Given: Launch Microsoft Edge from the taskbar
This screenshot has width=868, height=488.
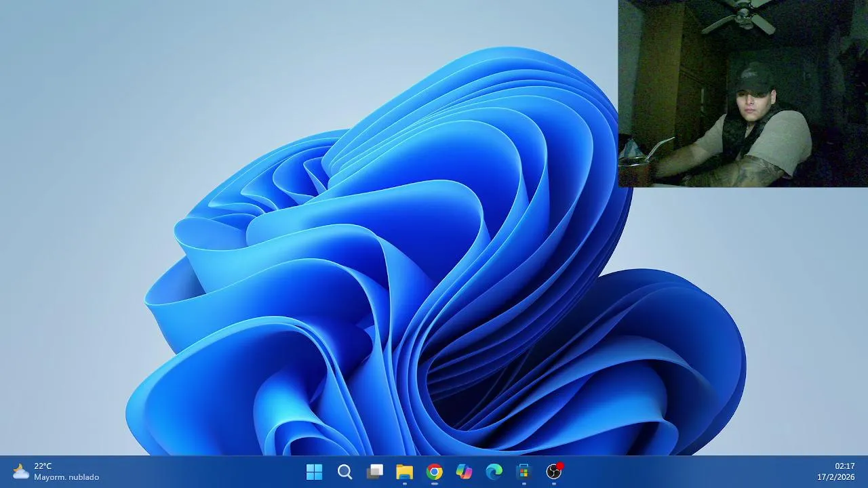Looking at the screenshot, I should pos(494,472).
